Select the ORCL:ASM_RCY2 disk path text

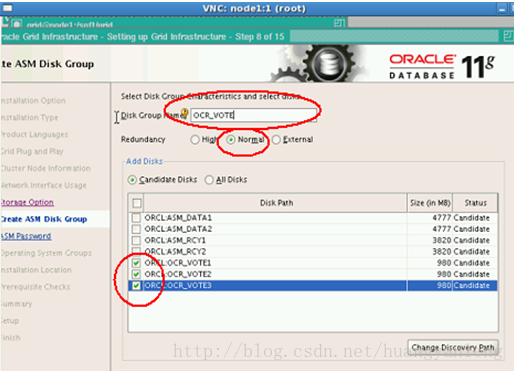click(x=175, y=252)
